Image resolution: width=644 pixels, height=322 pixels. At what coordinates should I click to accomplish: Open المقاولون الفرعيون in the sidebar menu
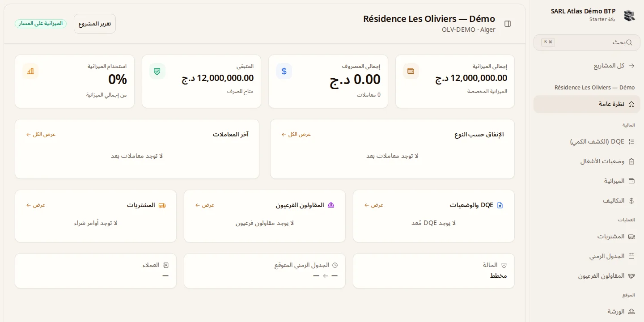(587, 276)
